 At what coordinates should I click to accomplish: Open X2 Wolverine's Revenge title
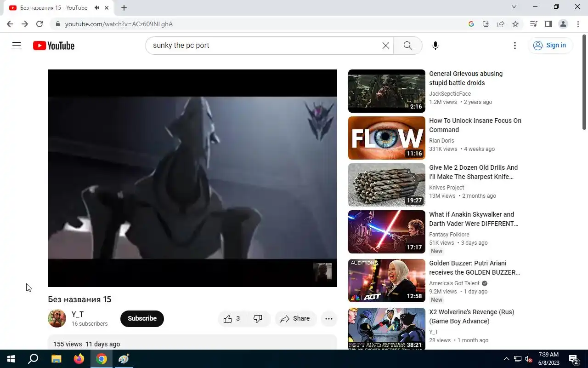click(x=472, y=316)
